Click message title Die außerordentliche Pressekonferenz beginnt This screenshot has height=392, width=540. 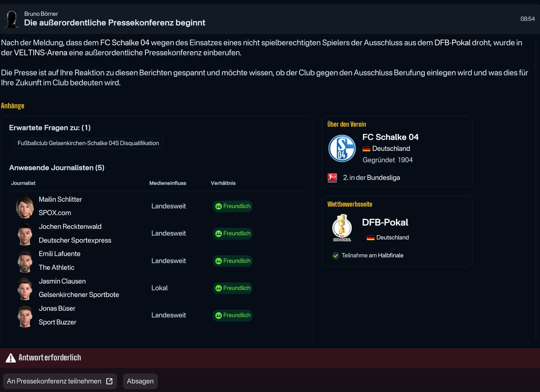[115, 22]
